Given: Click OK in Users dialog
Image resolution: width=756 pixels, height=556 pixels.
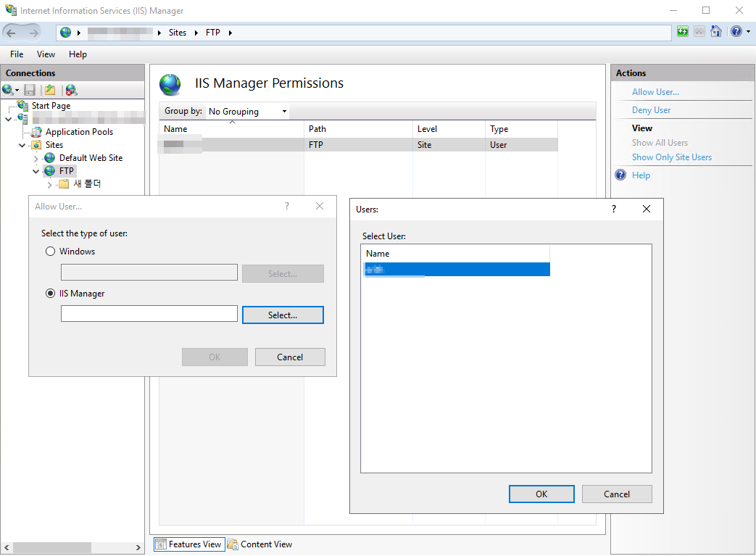Looking at the screenshot, I should click(x=541, y=494).
